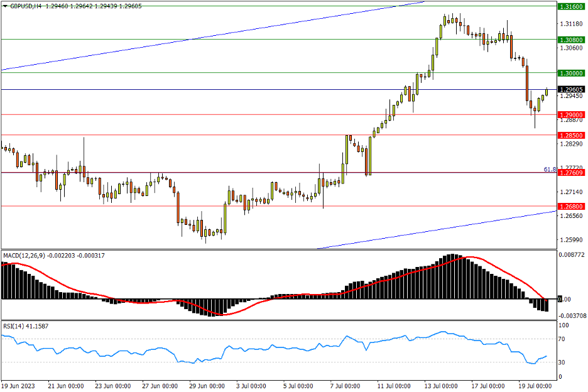Select the 1.3080 green price level tag
Image resolution: width=588 pixels, height=392 pixels.
(x=570, y=40)
